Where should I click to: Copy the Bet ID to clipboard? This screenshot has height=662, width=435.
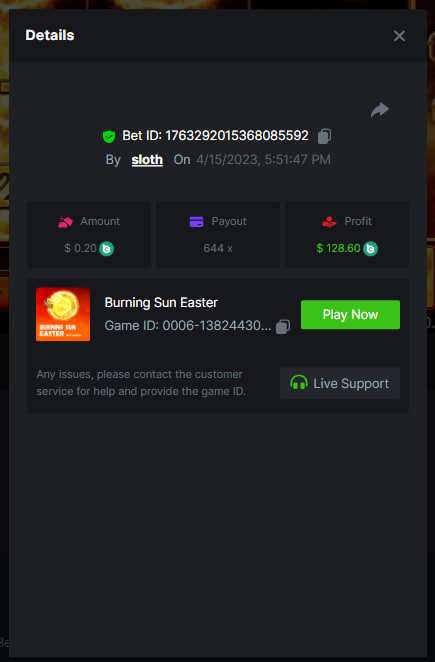324,136
